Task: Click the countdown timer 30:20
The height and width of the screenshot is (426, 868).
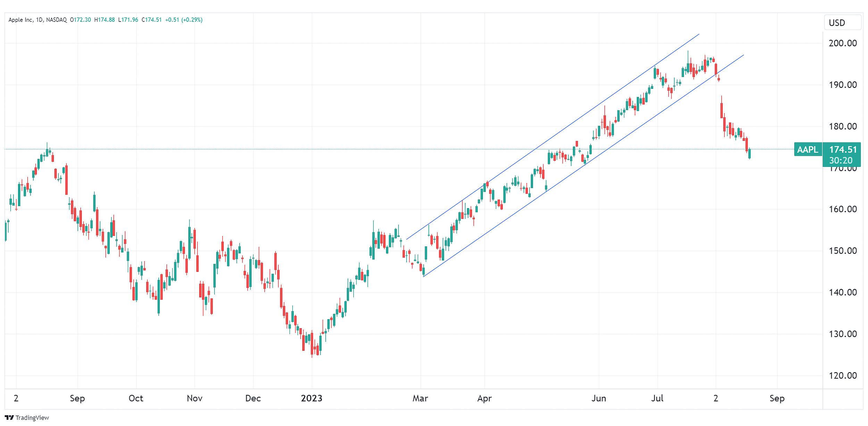Action: pos(841,160)
